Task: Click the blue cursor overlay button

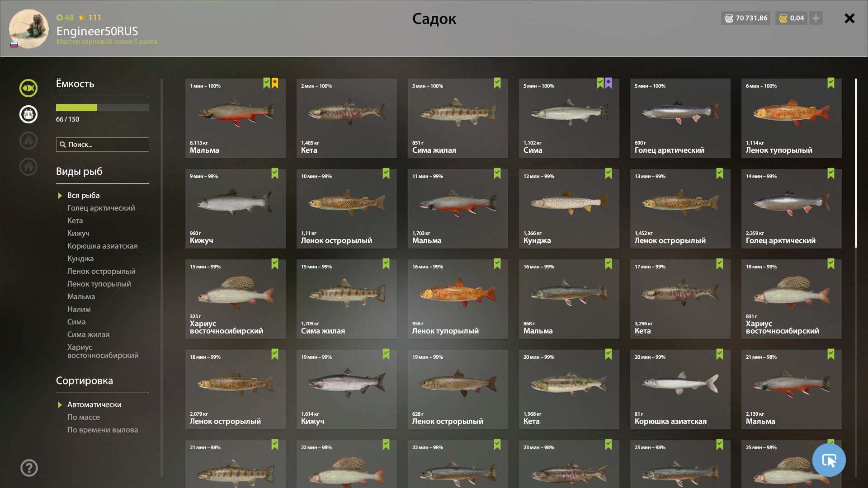Action: pos(829,460)
